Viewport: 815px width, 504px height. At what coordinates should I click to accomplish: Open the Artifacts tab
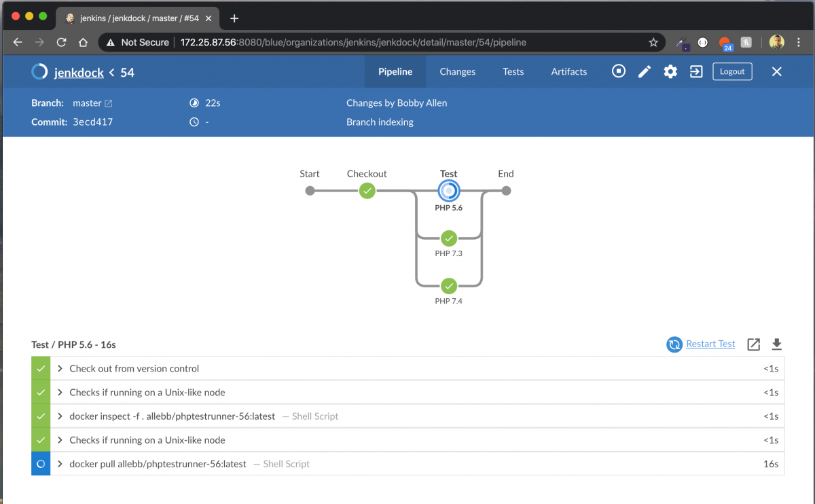point(568,71)
